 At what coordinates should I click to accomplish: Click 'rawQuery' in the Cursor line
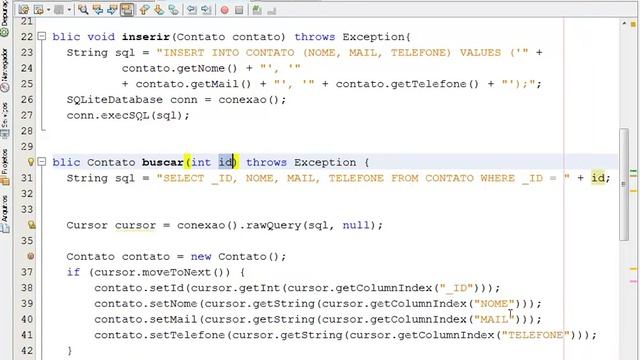tap(273, 225)
